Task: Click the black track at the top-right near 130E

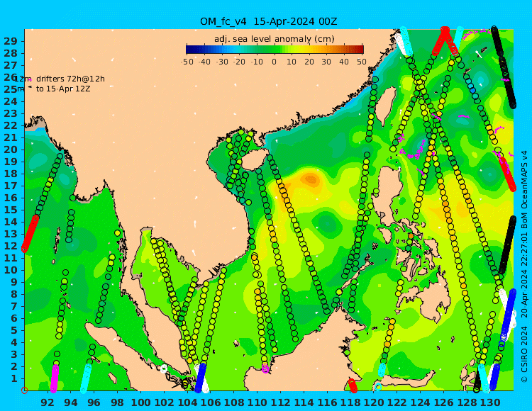Action: click(504, 67)
